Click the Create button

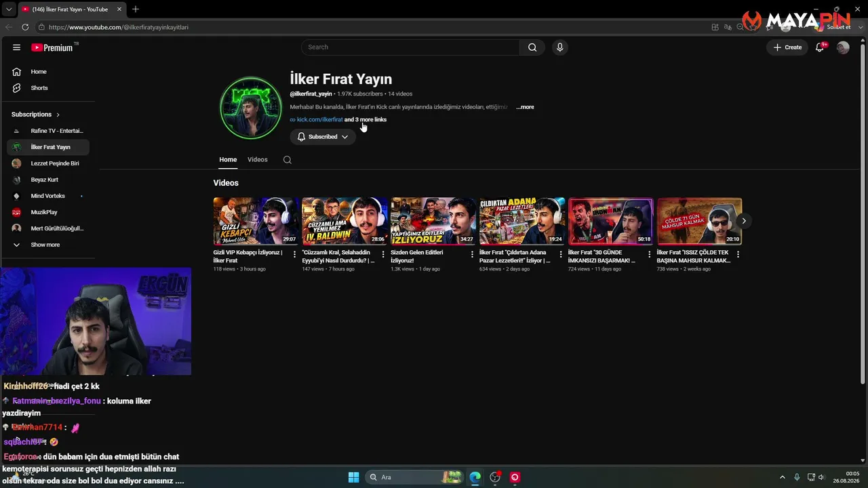coord(788,47)
